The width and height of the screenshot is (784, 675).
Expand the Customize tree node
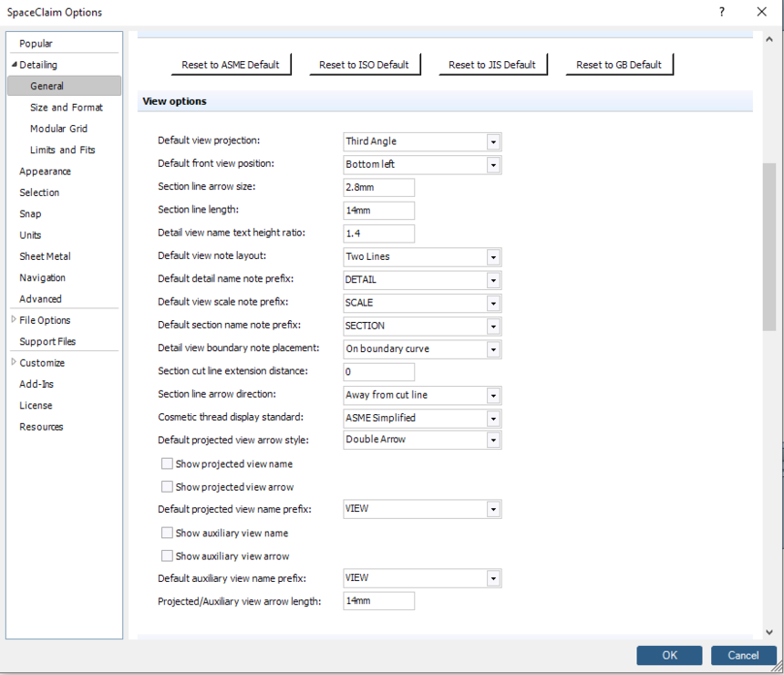click(x=14, y=362)
